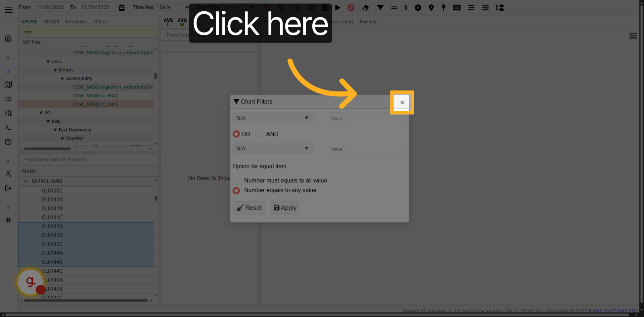Collapse the B5140E (640) node group
The width and height of the screenshot is (644, 317).
click(x=26, y=181)
